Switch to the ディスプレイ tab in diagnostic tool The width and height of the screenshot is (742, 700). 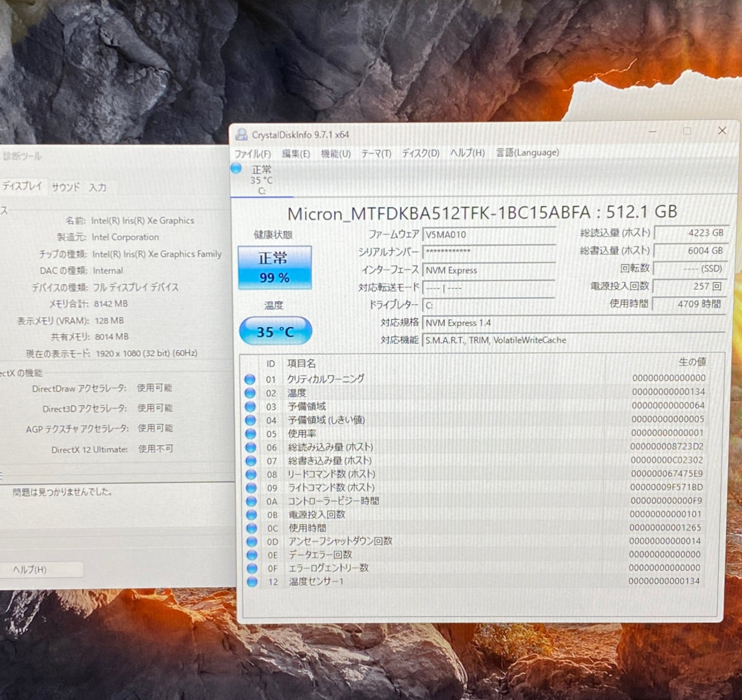[x=22, y=186]
